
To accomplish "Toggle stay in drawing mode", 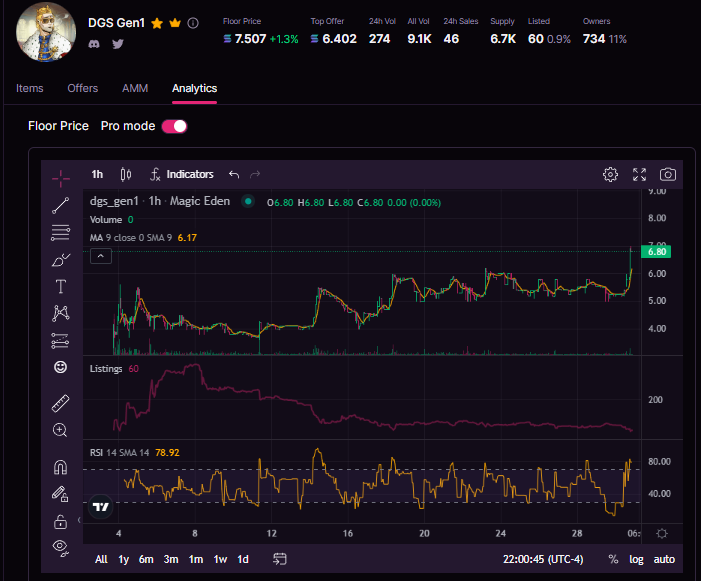I will 60,494.
